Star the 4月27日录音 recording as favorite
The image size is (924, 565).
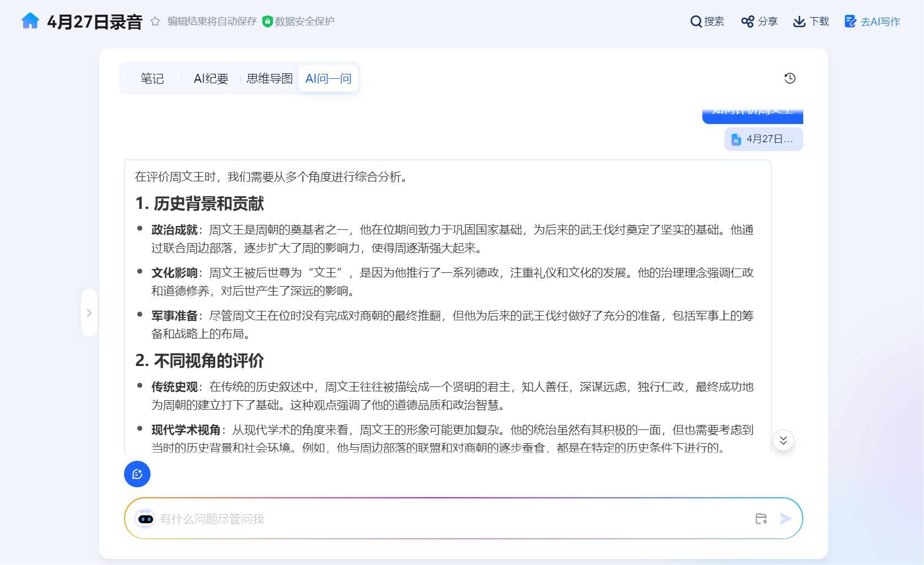pos(155,21)
